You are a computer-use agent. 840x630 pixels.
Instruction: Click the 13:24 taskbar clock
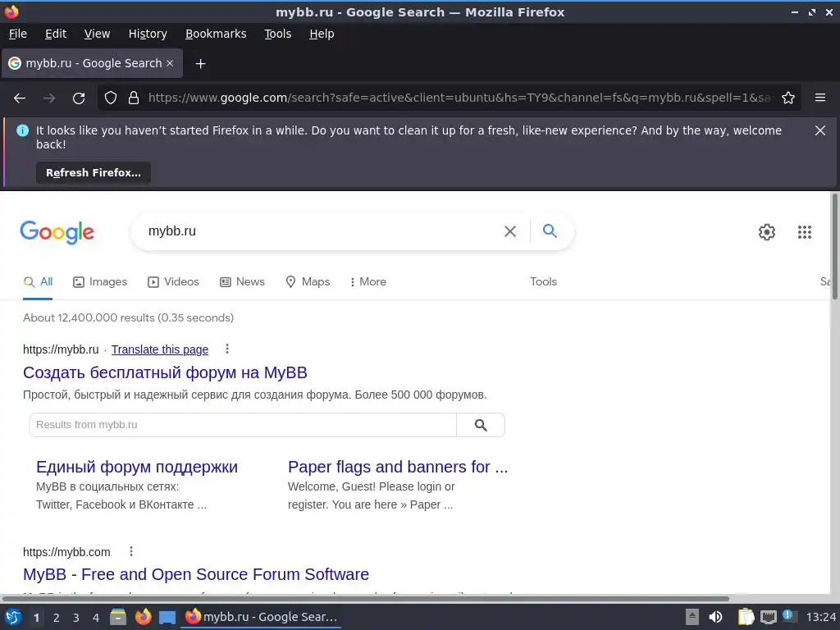pyautogui.click(x=820, y=618)
